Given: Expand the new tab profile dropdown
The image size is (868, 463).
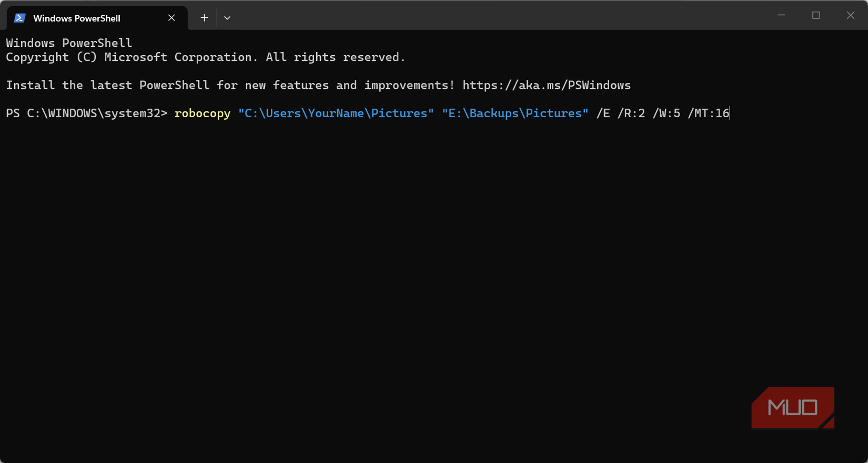Looking at the screenshot, I should click(x=227, y=18).
